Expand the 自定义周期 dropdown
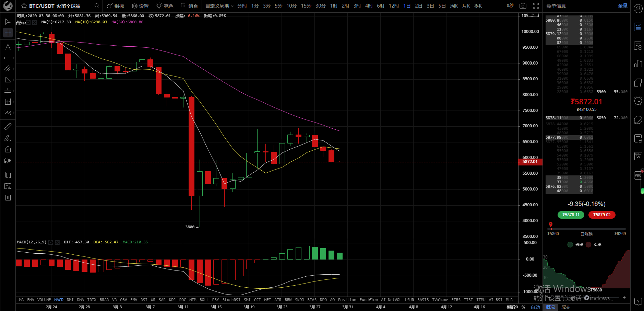The width and height of the screenshot is (644, 311). click(219, 6)
